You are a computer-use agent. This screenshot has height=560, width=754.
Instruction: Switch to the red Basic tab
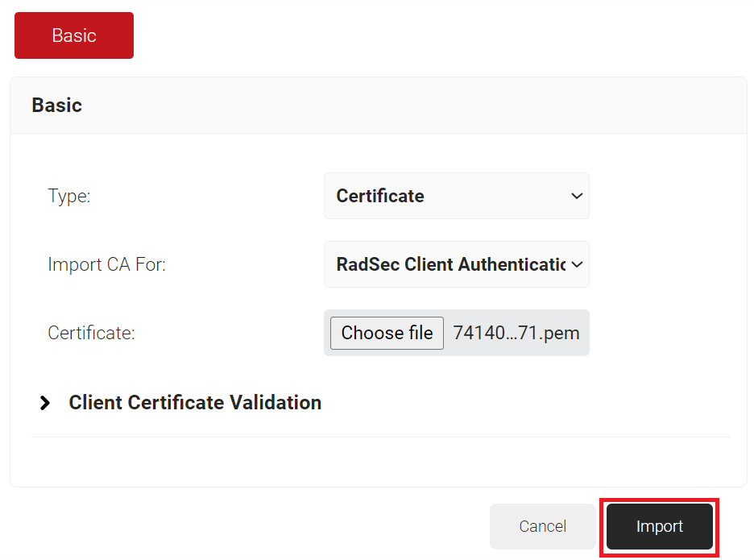pyautogui.click(x=74, y=35)
